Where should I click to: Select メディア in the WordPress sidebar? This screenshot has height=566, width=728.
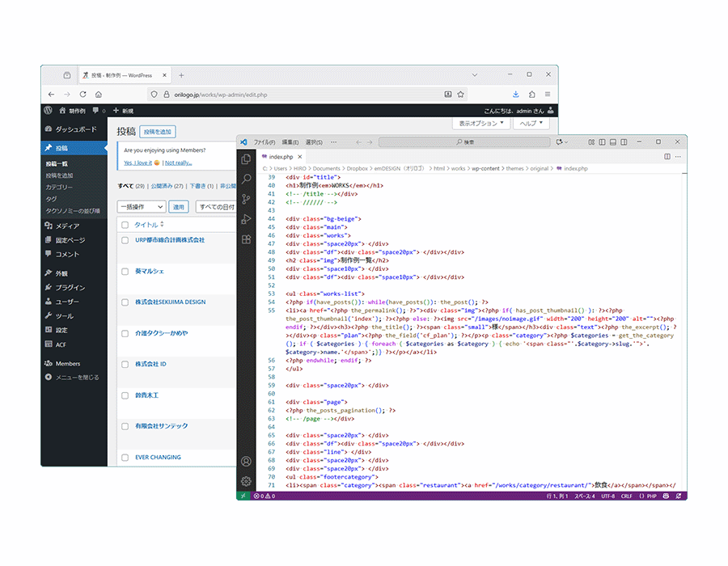click(67, 226)
